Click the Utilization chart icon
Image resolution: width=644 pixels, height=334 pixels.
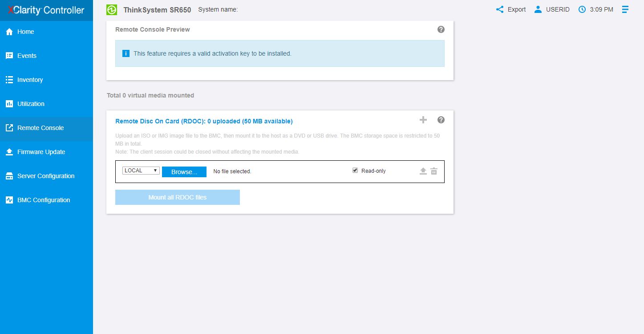(9, 104)
